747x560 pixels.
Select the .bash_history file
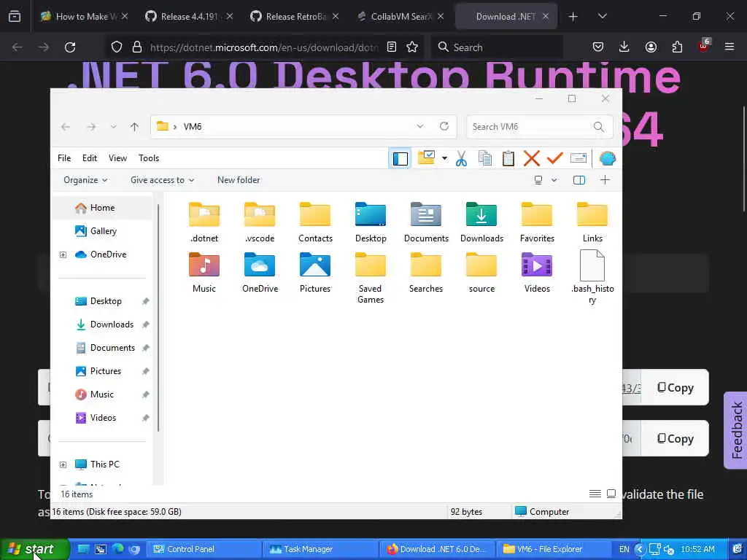tap(592, 277)
